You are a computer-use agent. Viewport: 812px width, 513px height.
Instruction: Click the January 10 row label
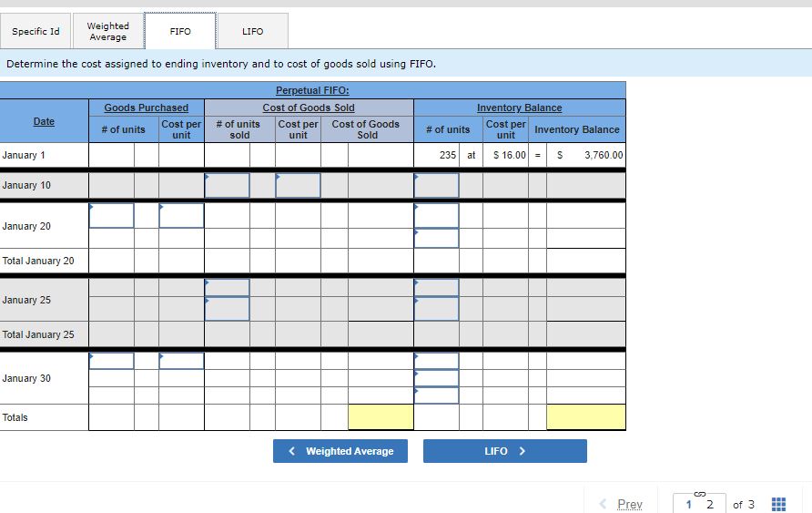coord(26,185)
